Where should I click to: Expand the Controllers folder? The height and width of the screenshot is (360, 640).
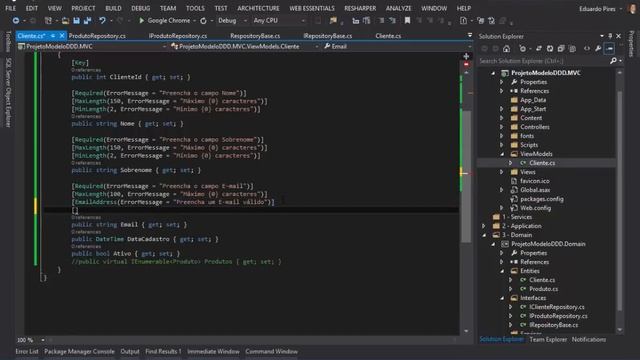pos(502,127)
